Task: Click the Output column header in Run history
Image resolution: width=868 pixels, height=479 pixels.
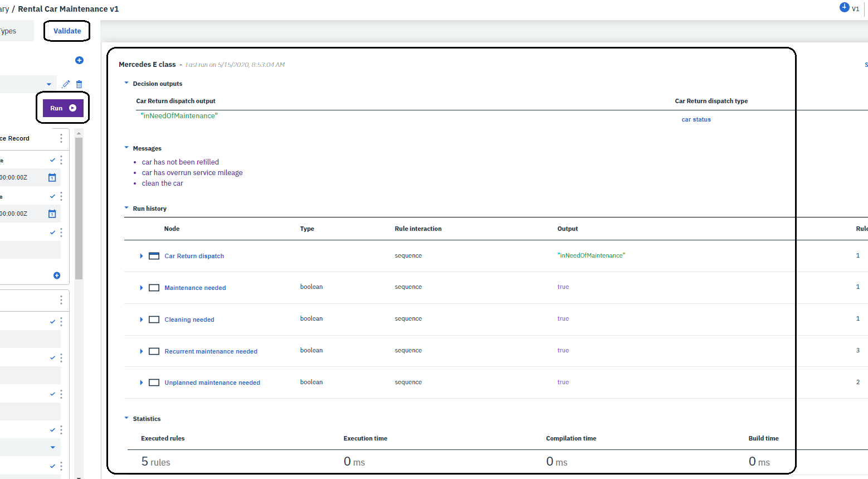Action: tap(568, 229)
